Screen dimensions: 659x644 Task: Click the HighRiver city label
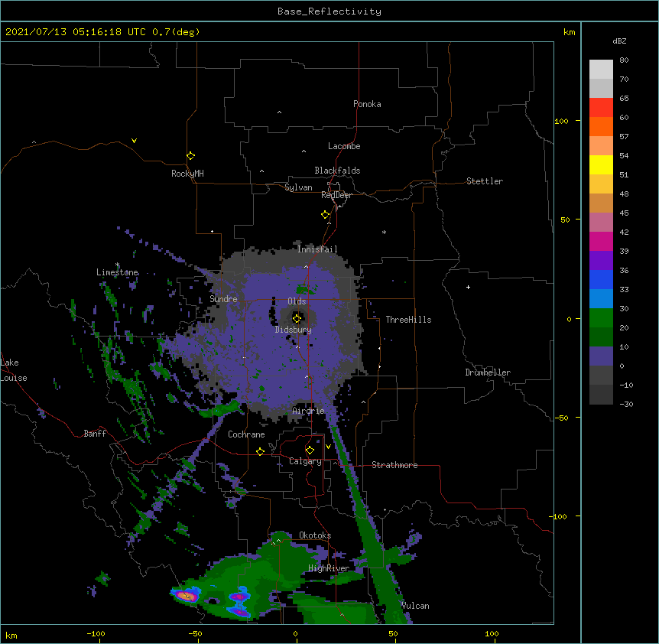(329, 568)
